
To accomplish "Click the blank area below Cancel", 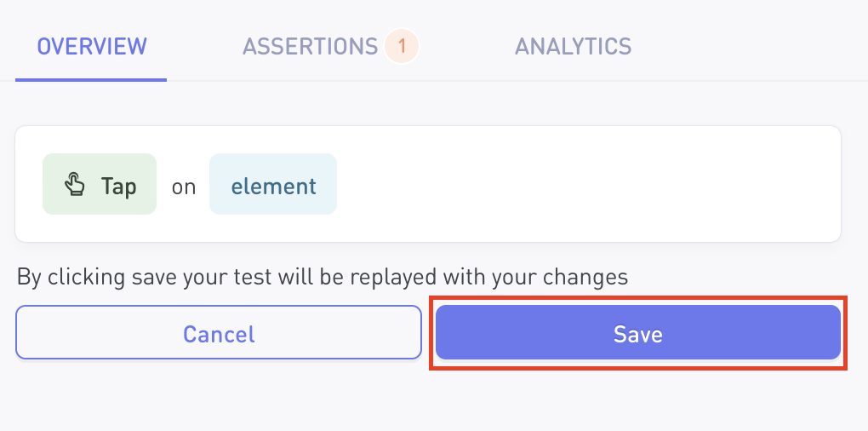I will coord(219,394).
